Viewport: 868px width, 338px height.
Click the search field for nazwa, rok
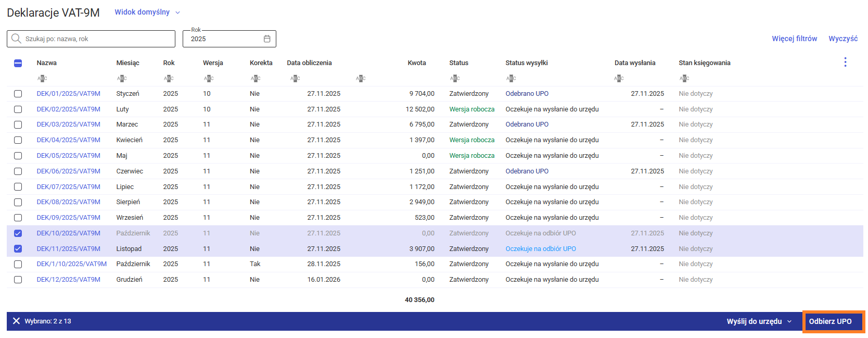[x=96, y=39]
